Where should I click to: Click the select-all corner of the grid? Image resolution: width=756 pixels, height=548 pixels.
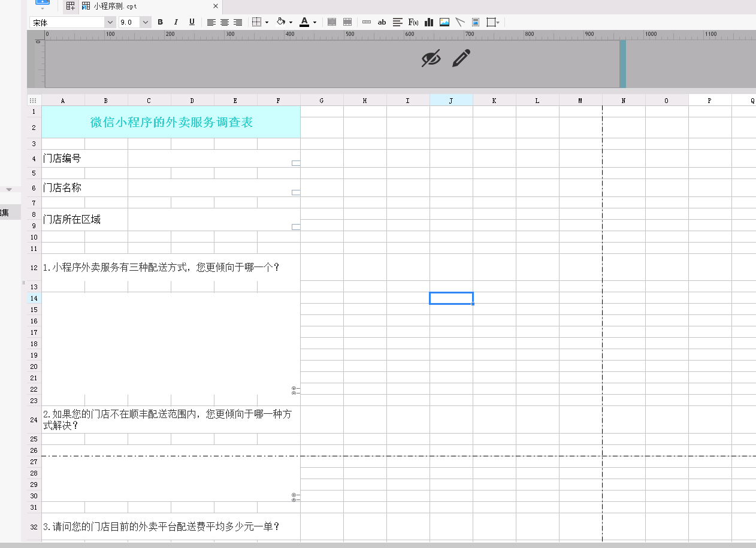coord(34,101)
